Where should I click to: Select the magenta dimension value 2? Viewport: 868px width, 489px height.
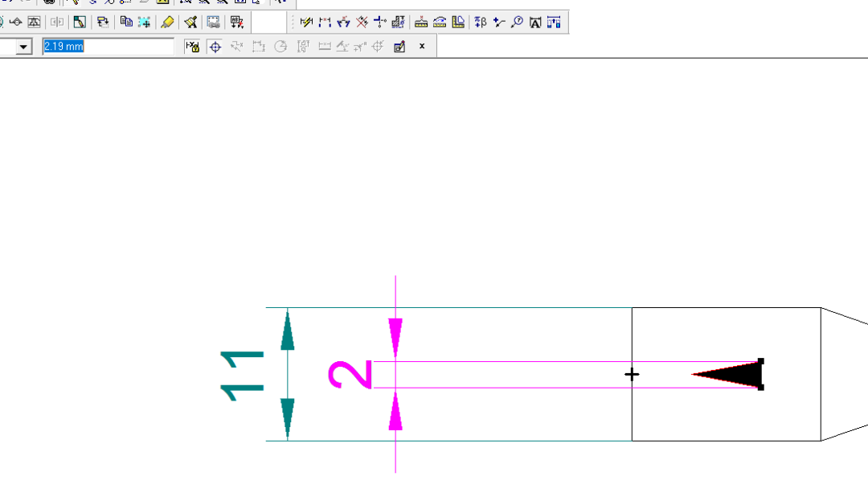tap(350, 375)
